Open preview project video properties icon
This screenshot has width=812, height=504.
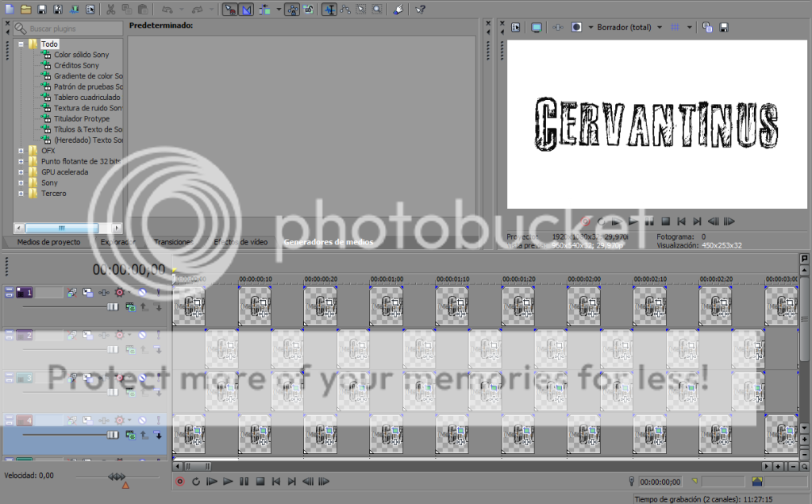click(515, 28)
